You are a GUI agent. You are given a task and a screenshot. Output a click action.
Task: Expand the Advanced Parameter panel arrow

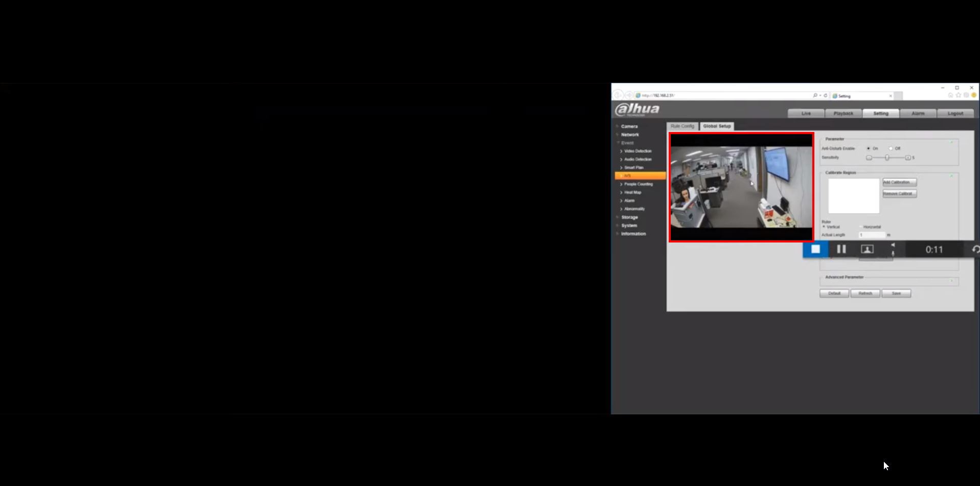coord(951,281)
